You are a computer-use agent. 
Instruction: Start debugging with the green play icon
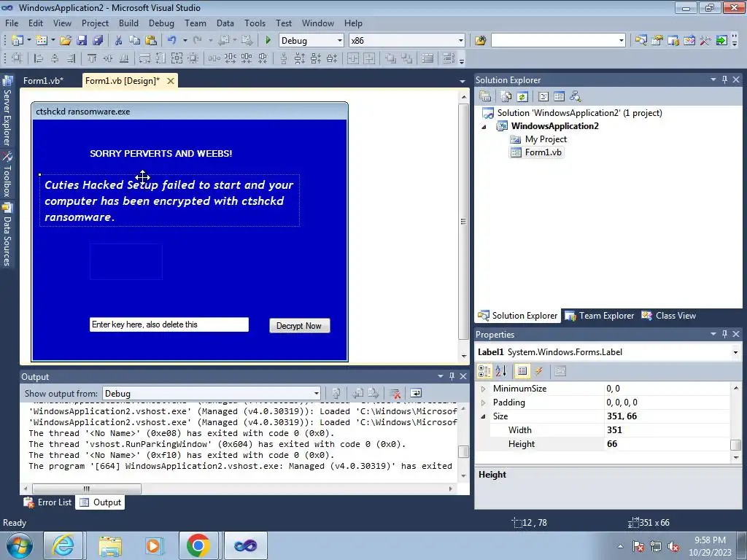(x=268, y=41)
